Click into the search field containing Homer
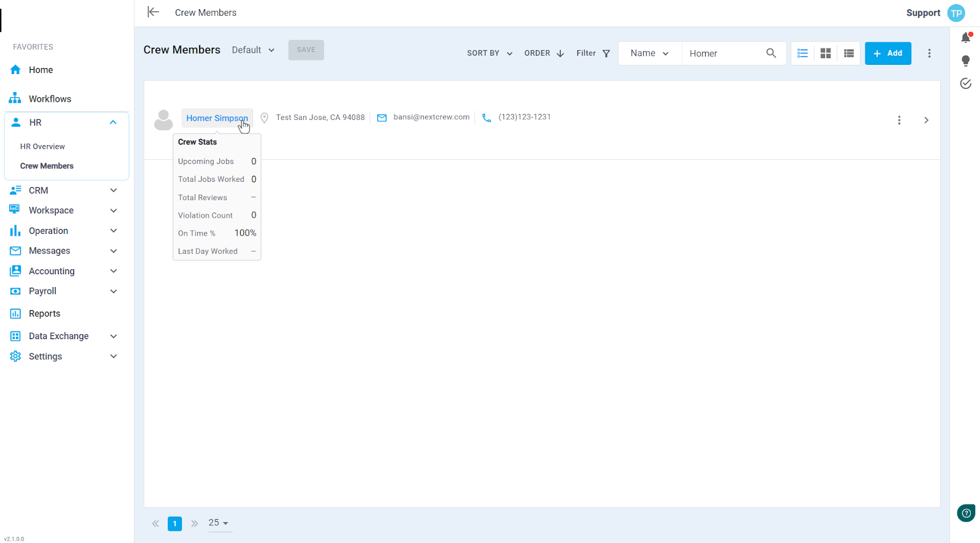980x543 pixels. pyautogui.click(x=723, y=53)
